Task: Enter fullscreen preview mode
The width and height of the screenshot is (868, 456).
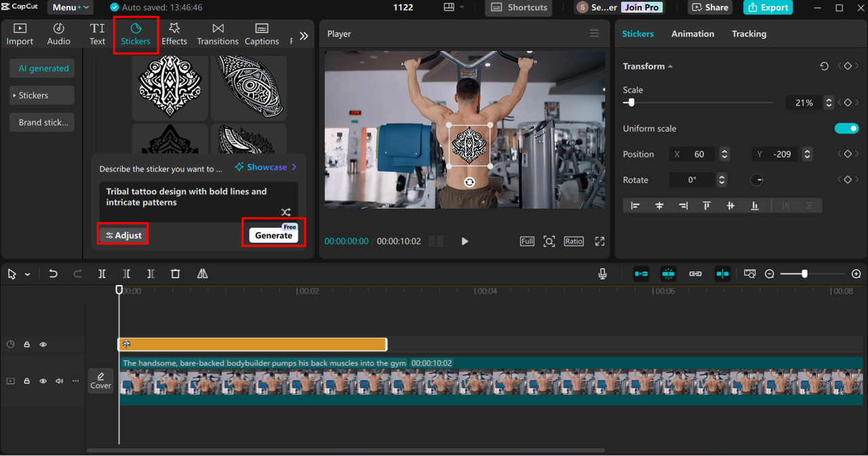Action: [x=599, y=241]
